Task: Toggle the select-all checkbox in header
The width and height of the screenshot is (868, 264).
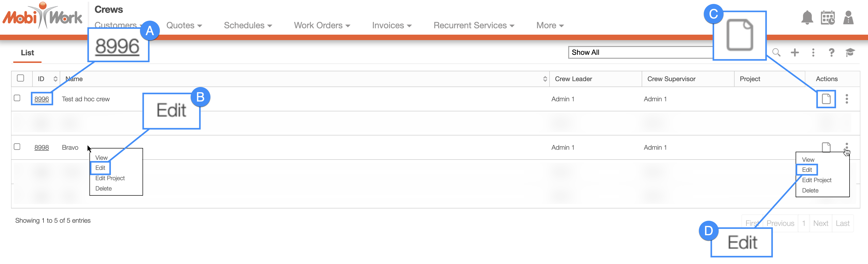Action: coord(21,78)
